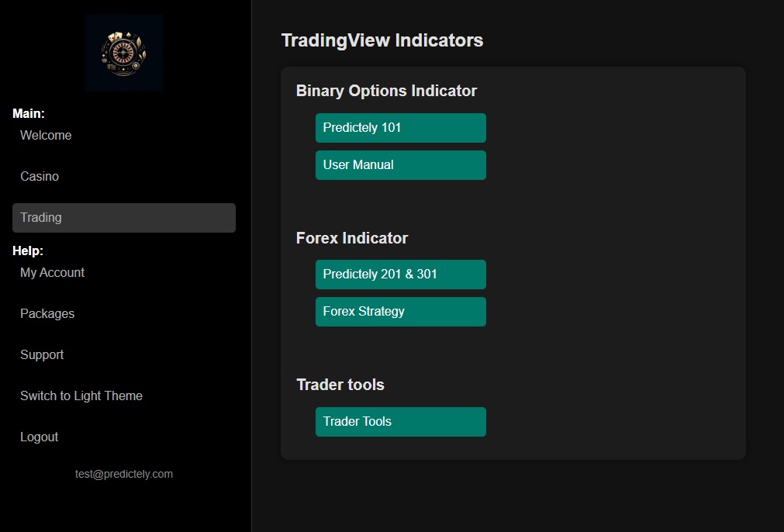Screen dimensions: 784x532
Task: Open My Account settings
Action: tap(52, 272)
